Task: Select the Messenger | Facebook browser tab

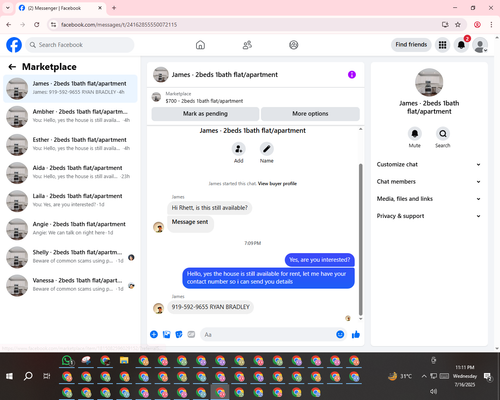Action: [x=61, y=8]
